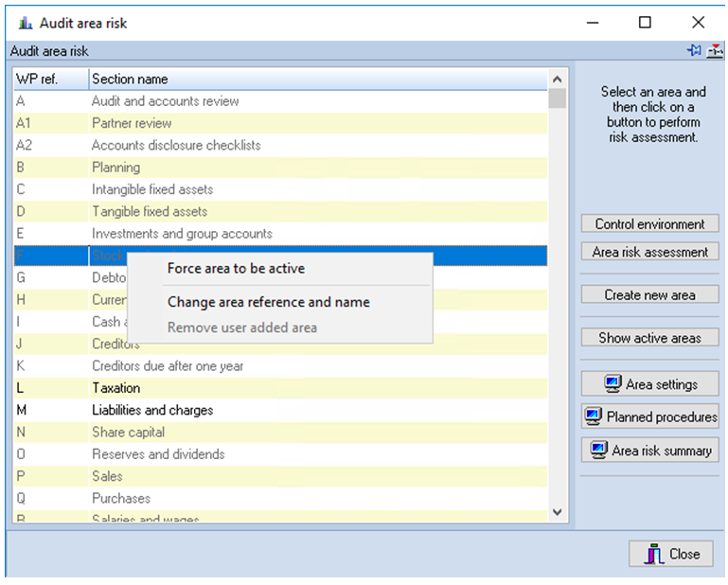Click WP ref. I cell

(x=51, y=322)
